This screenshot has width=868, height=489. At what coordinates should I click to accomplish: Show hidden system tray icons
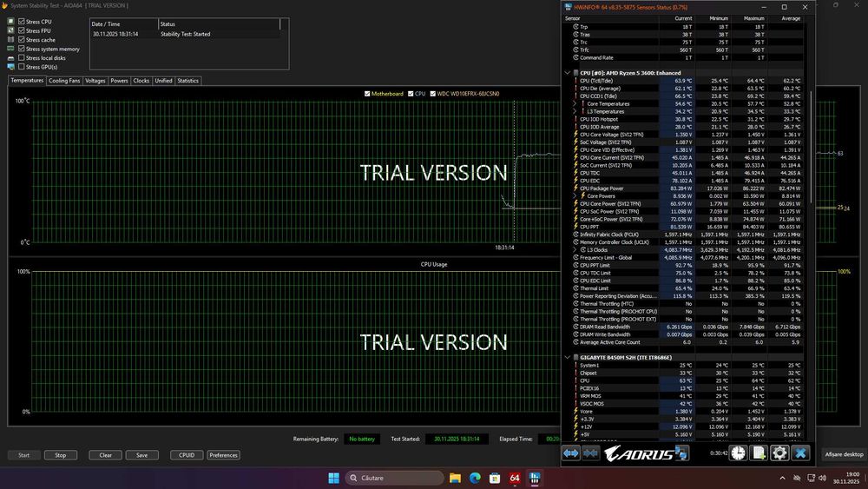782,478
